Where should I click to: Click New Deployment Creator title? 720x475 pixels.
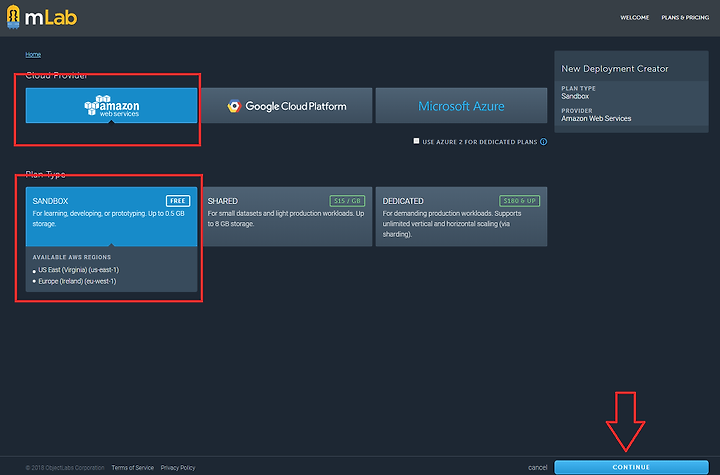[x=615, y=68]
